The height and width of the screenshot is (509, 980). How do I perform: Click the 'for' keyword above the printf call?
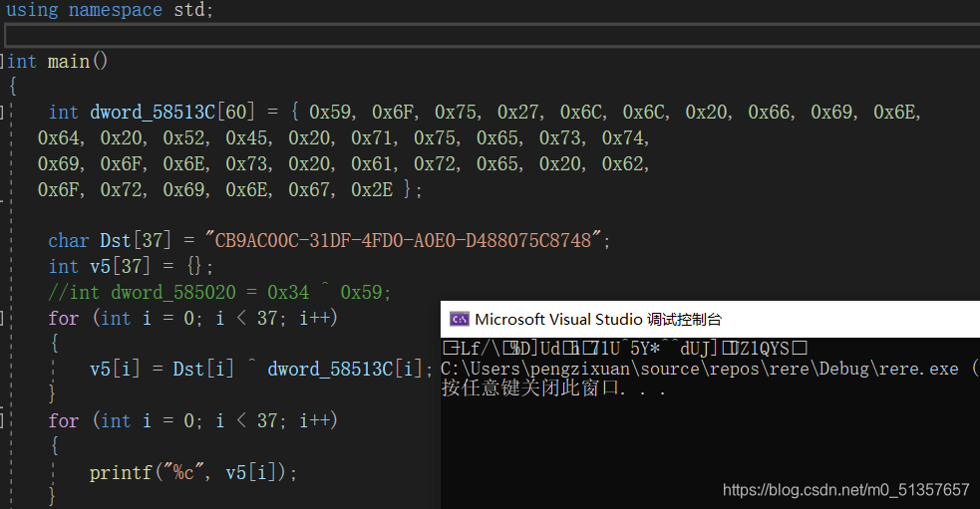click(x=64, y=420)
